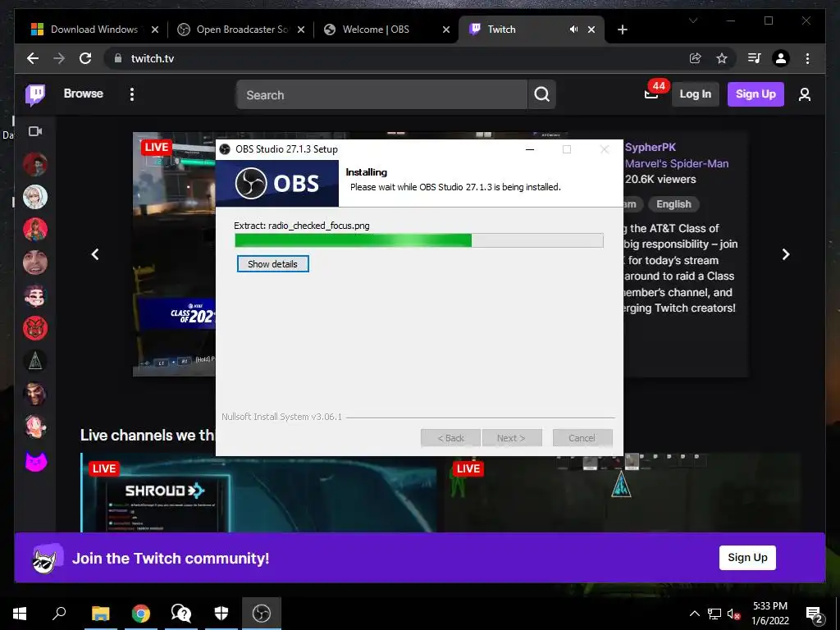
Task: Open a new browser tab with plus
Action: click(x=622, y=30)
